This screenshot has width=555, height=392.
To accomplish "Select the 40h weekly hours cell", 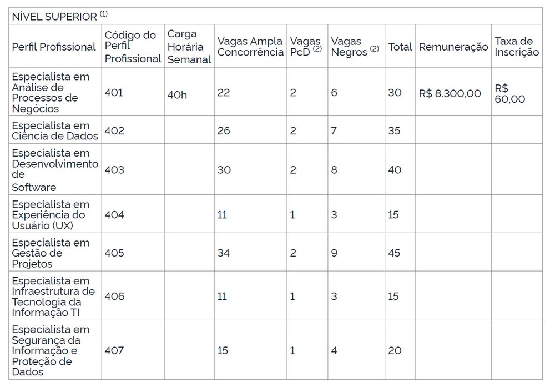I will pyautogui.click(x=177, y=94).
